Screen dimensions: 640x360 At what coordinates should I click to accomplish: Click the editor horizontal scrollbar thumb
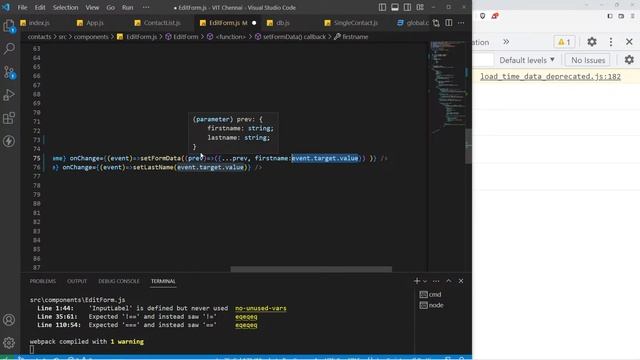click(311, 269)
